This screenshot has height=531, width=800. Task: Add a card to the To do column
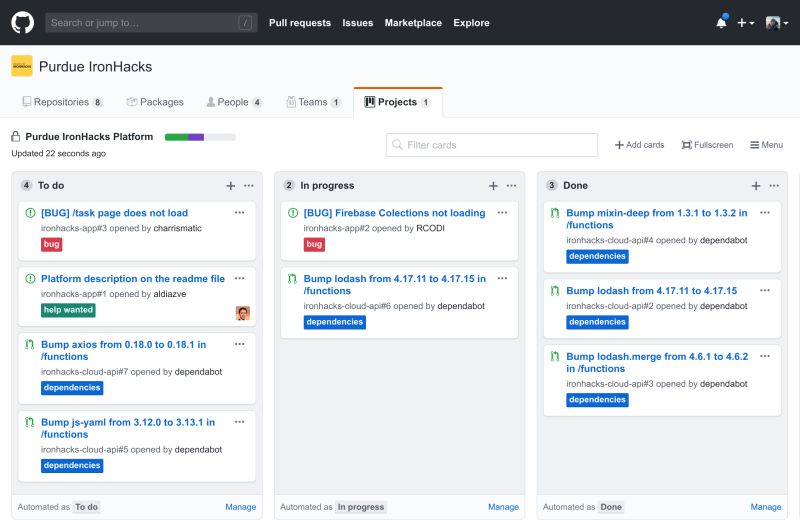(231, 186)
